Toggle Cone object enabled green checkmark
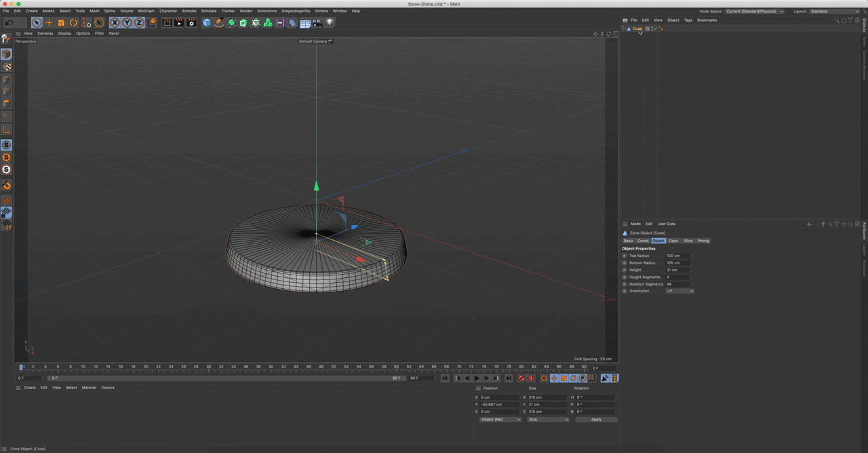The height and width of the screenshot is (453, 868). (654, 28)
